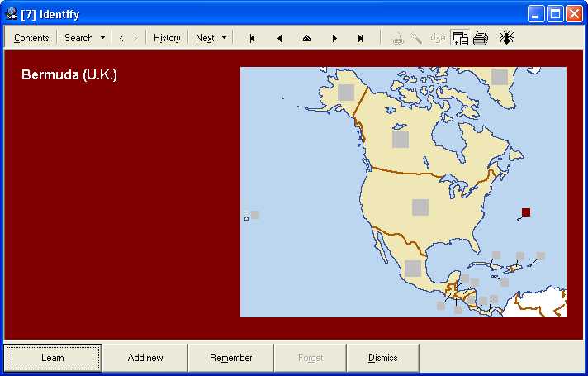Screen dimensions: 588x376
Task: Click the Add new button
Action: tap(145, 358)
